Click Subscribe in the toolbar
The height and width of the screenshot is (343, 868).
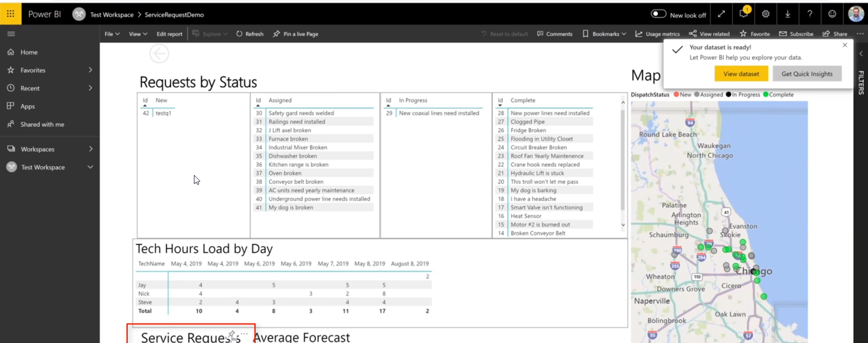tap(796, 34)
